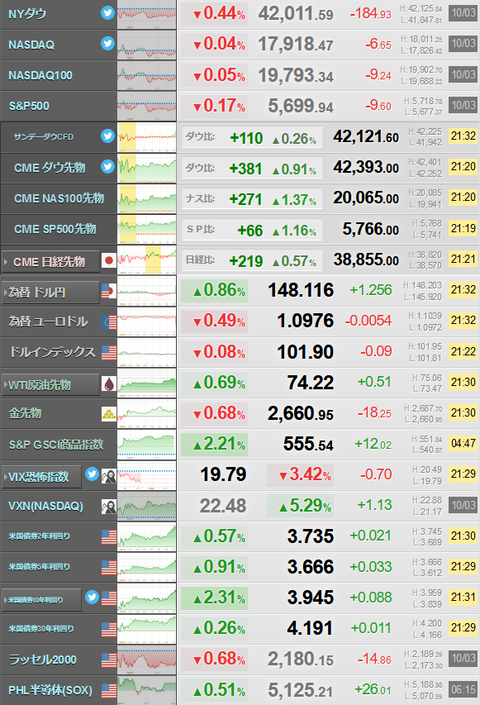Open the NYダウ mini chart

tap(147, 14)
